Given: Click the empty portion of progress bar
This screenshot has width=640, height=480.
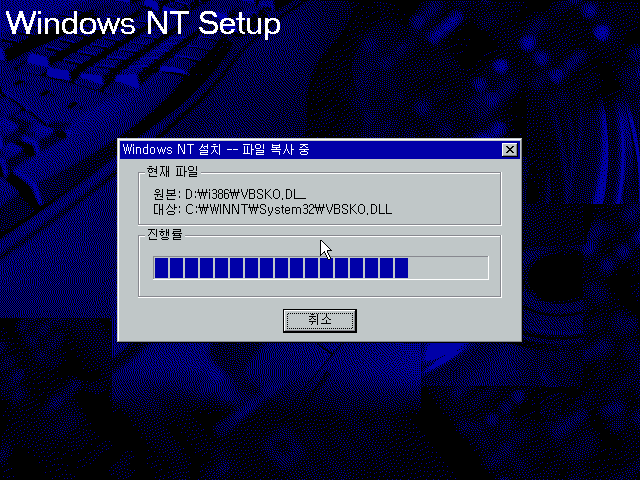Looking at the screenshot, I should tap(448, 268).
